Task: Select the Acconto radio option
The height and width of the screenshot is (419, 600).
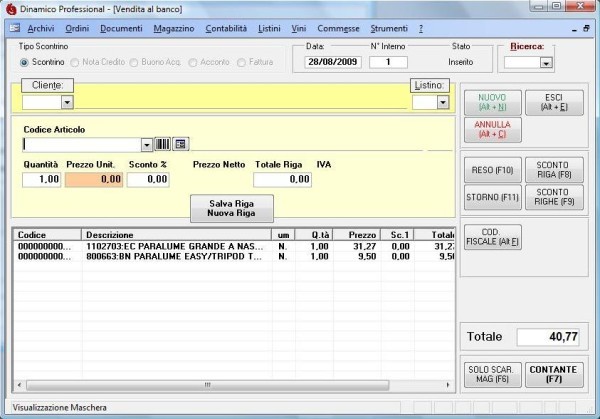Action: tap(193, 62)
